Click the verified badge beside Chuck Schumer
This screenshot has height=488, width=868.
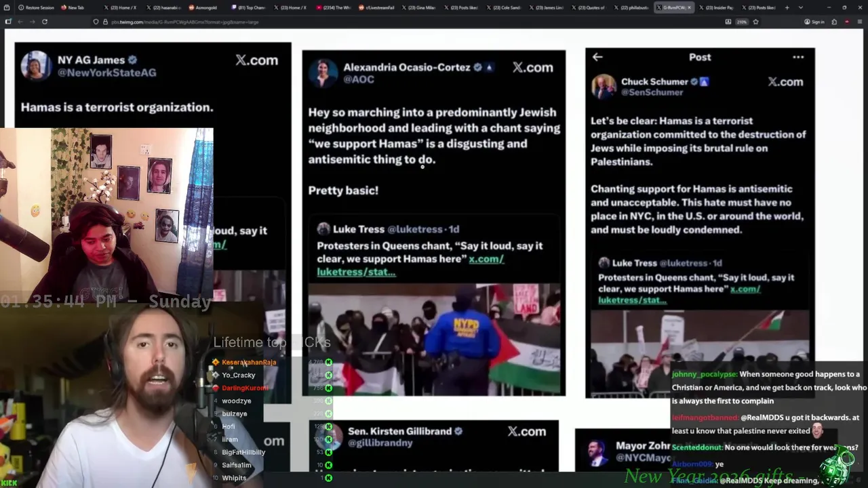pyautogui.click(x=694, y=81)
